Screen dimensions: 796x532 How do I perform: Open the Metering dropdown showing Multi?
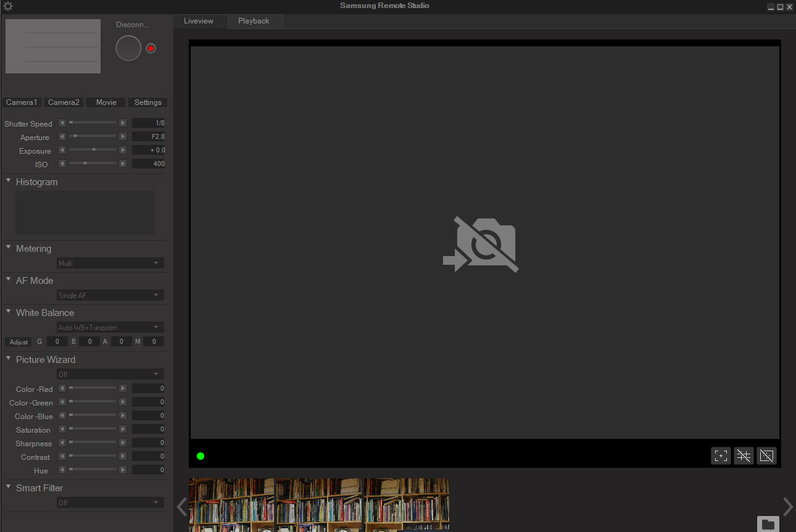[110, 264]
